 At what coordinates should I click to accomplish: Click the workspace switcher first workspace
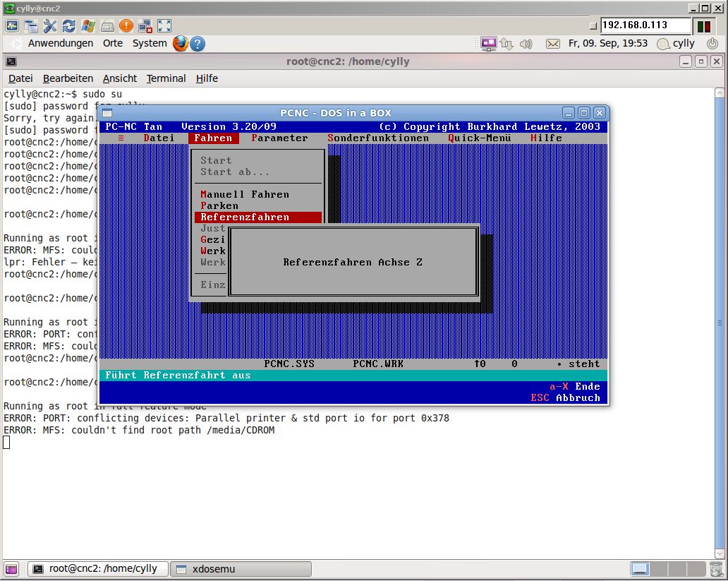(639, 569)
